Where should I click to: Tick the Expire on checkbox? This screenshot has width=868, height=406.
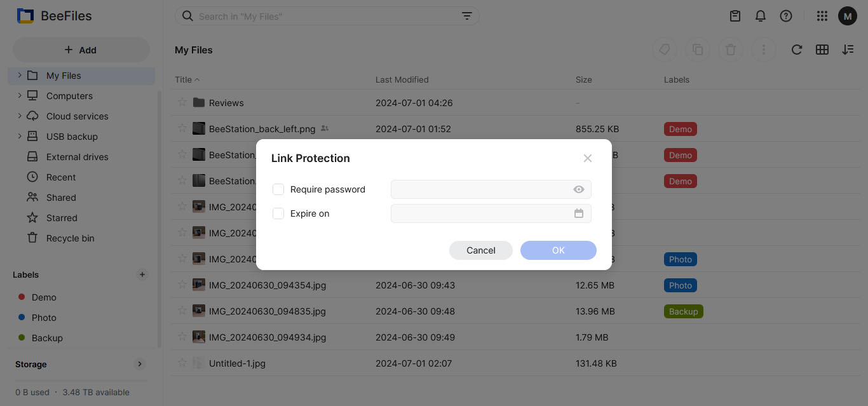[x=278, y=213]
